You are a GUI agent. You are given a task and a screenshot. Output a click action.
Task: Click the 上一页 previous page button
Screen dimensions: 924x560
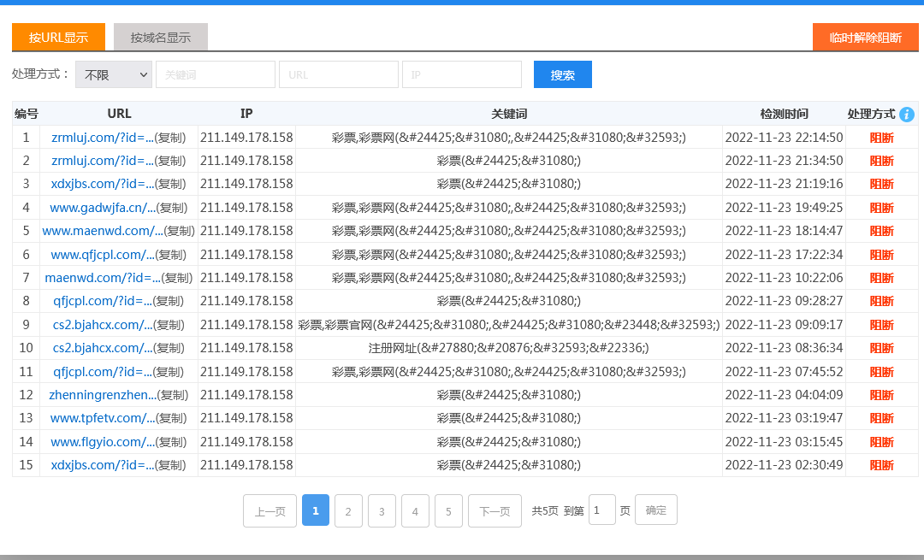tap(269, 511)
